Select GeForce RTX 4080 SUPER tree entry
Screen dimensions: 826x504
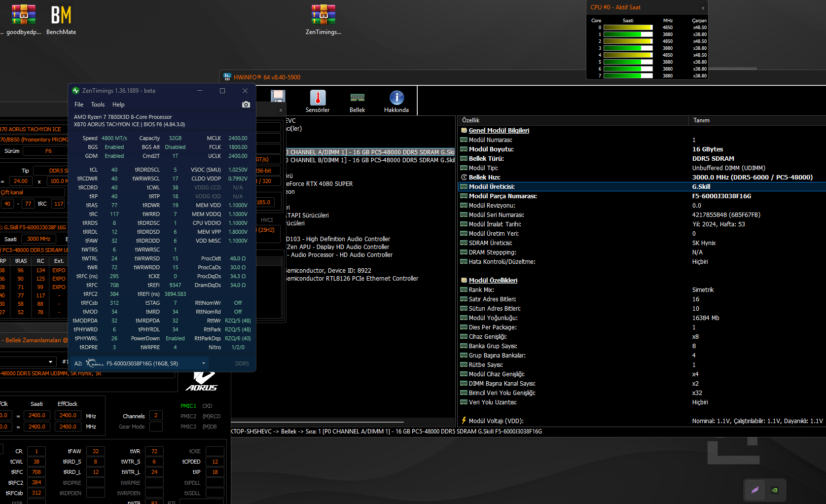pos(320,184)
